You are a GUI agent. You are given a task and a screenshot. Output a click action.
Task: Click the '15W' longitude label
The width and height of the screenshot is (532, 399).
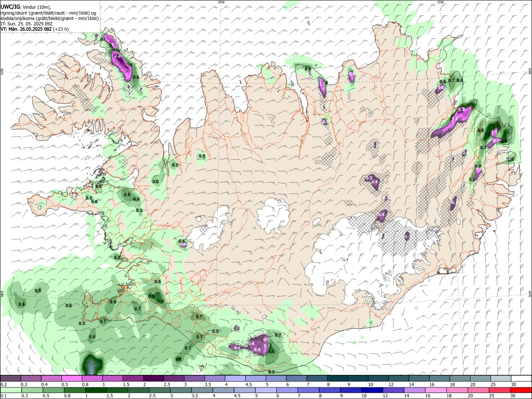(440, 2)
